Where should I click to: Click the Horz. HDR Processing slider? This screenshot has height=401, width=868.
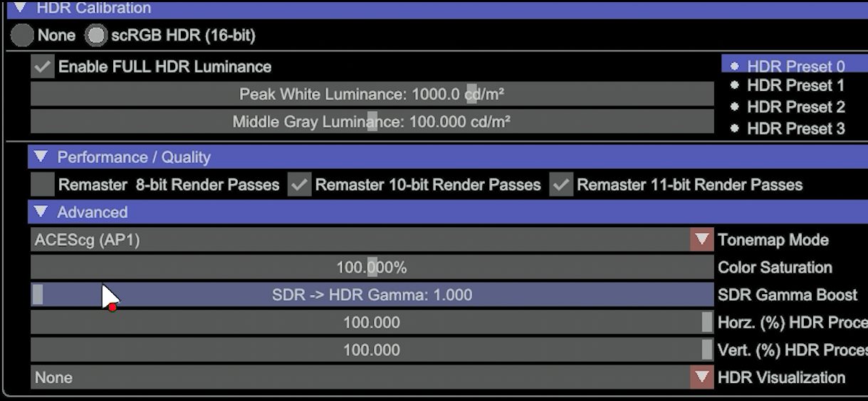click(372, 322)
